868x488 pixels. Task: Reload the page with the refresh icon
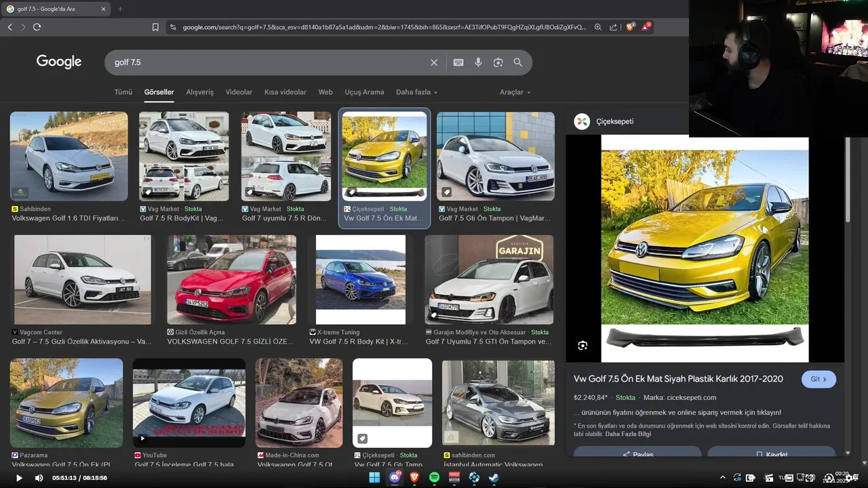coord(37,27)
